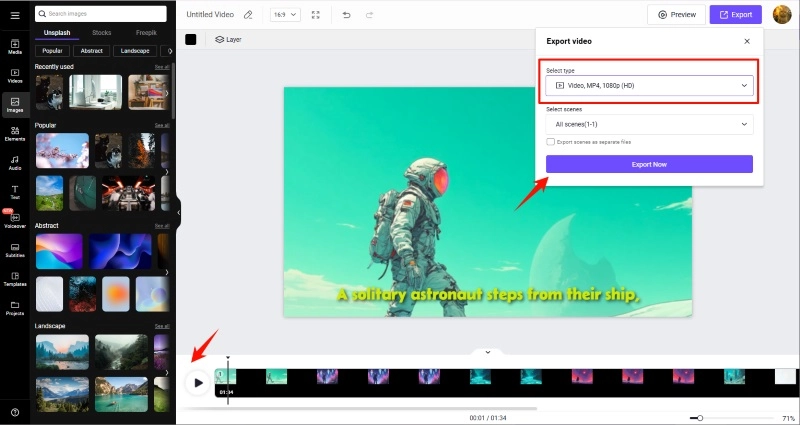
Task: Select the green hills Popular thumbnail
Action: tap(49, 193)
